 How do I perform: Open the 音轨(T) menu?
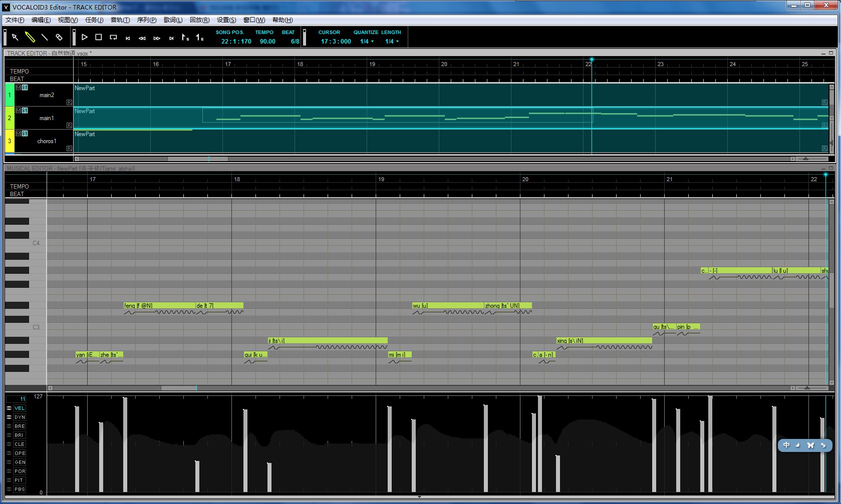[120, 20]
